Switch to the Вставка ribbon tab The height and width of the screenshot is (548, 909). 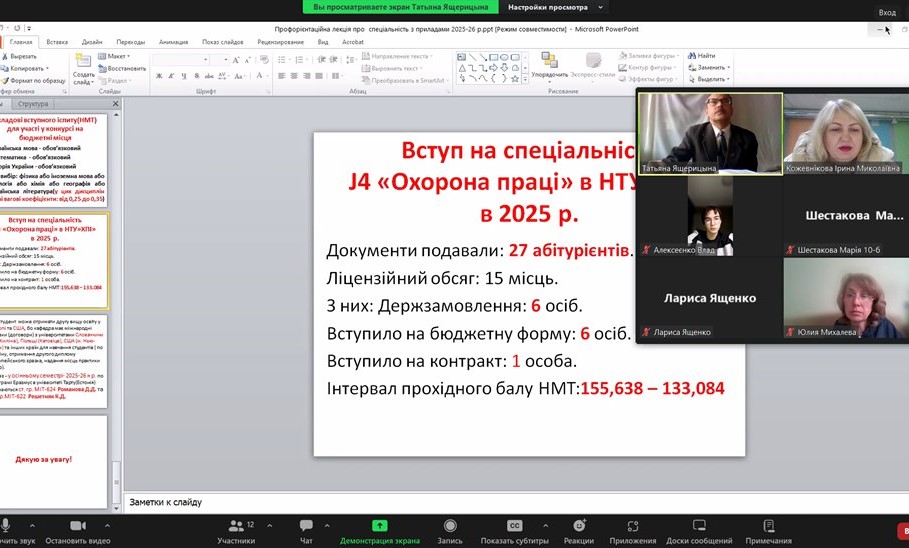point(57,42)
